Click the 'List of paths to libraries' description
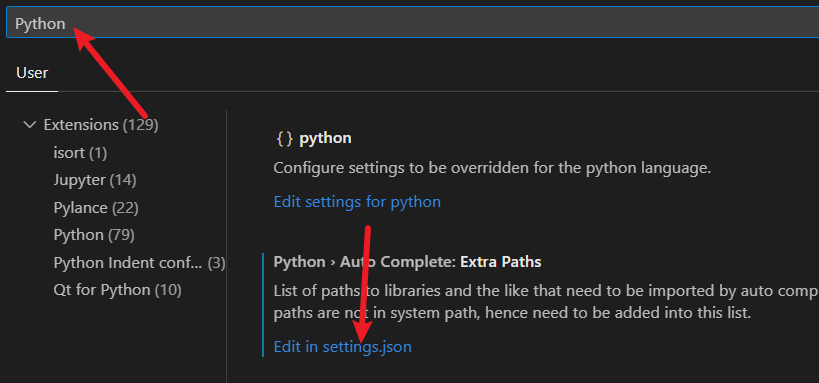 pyautogui.click(x=546, y=302)
